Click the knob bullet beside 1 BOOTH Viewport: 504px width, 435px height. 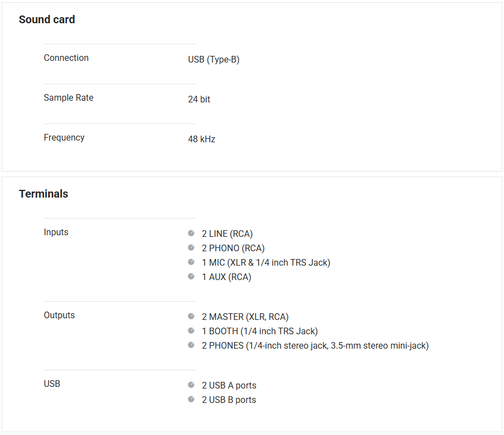tap(191, 330)
